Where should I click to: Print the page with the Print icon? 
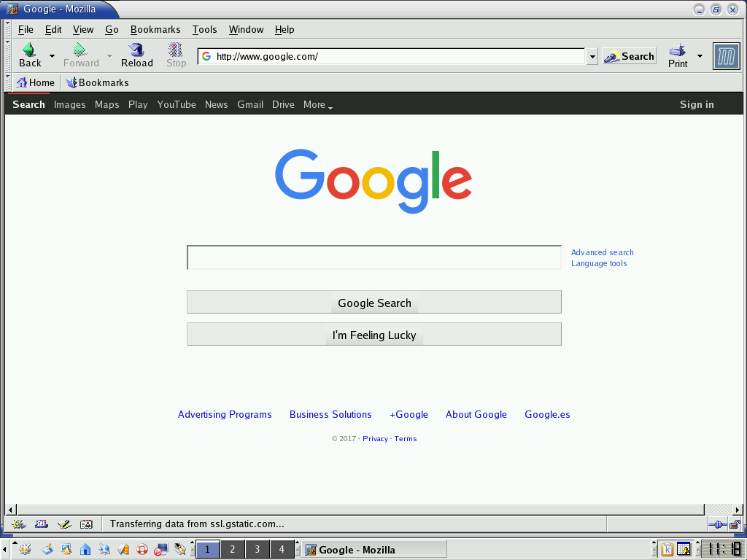[x=677, y=55]
